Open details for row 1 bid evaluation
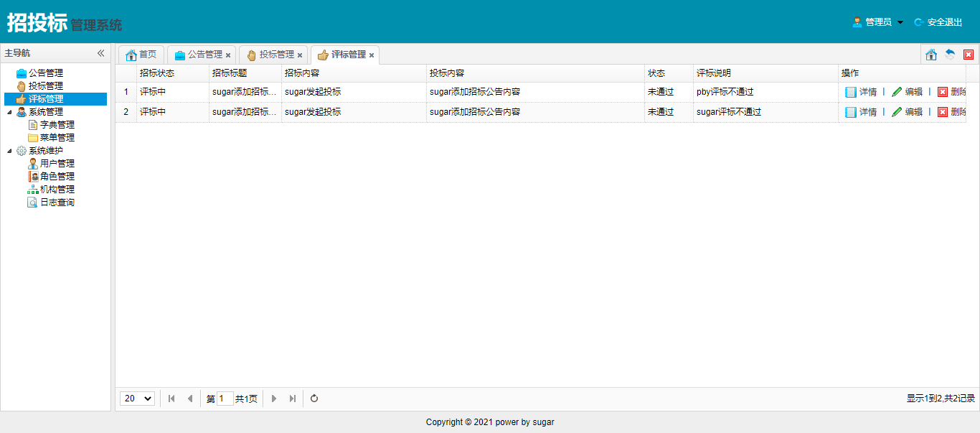 point(861,92)
